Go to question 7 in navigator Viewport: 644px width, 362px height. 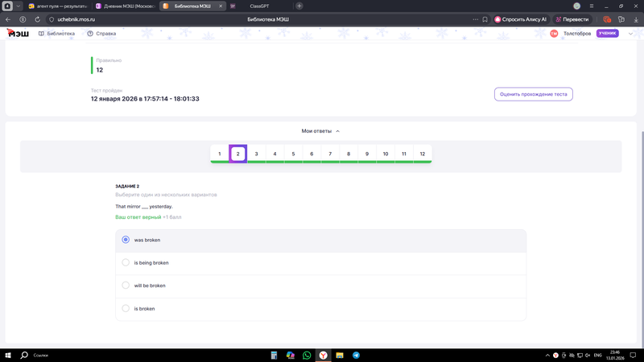tap(330, 154)
